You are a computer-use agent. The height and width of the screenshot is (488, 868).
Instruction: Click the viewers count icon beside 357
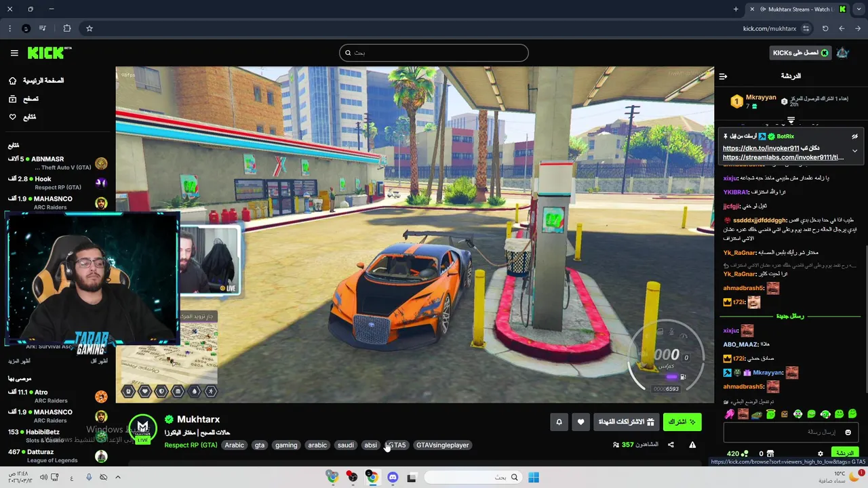coord(616,445)
